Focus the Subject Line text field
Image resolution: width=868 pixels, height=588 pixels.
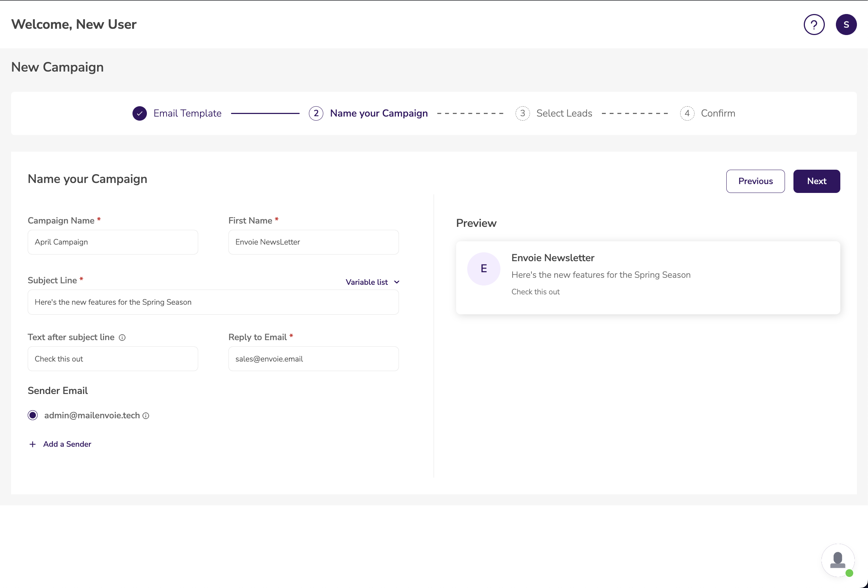213,302
